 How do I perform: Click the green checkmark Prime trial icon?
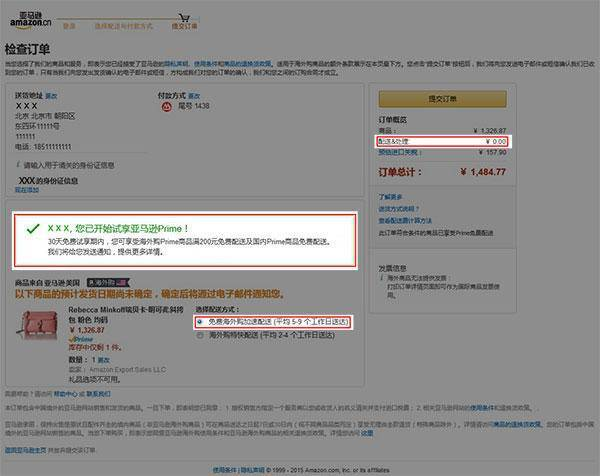(x=33, y=229)
